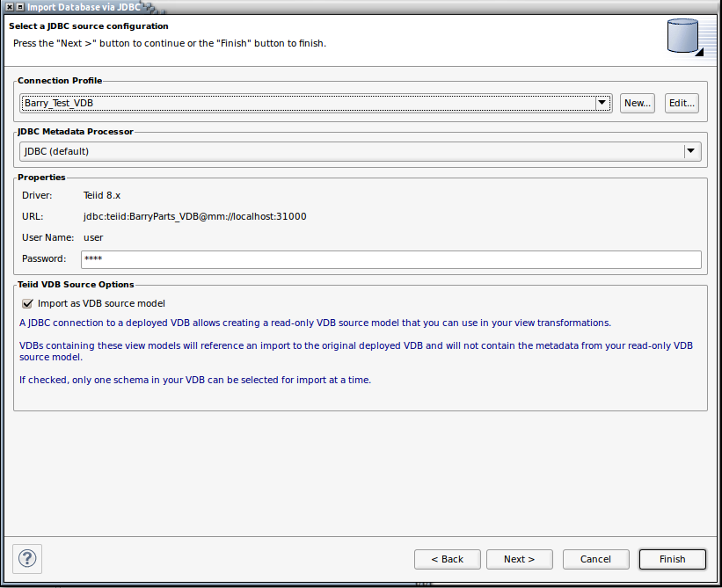Open the help icon at bottom left

tap(27, 558)
